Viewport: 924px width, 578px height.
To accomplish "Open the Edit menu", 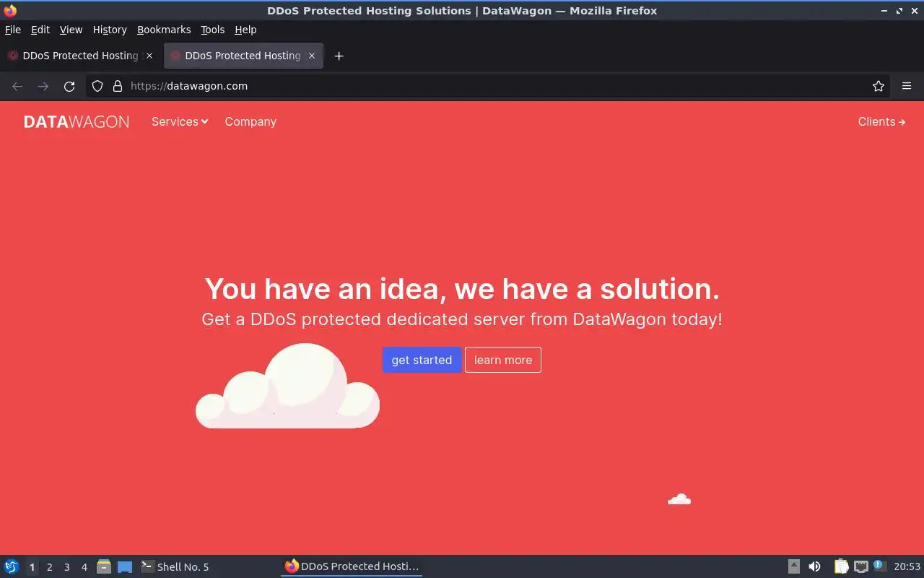I will (x=40, y=30).
